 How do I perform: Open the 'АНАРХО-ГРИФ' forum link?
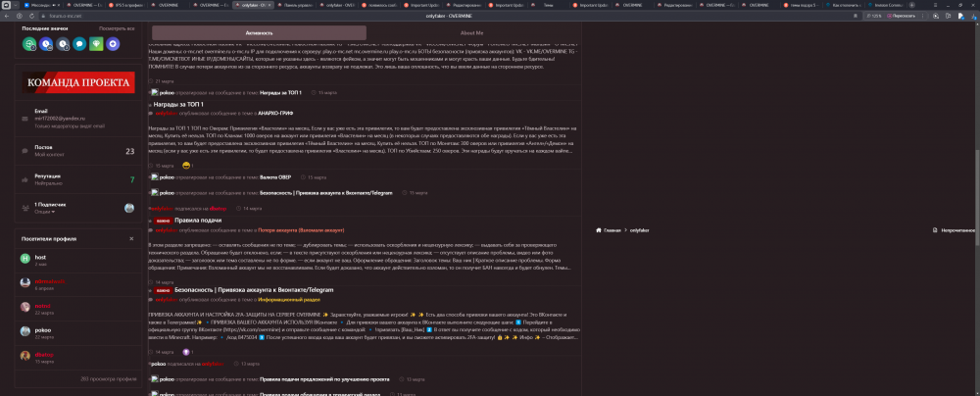(x=276, y=114)
